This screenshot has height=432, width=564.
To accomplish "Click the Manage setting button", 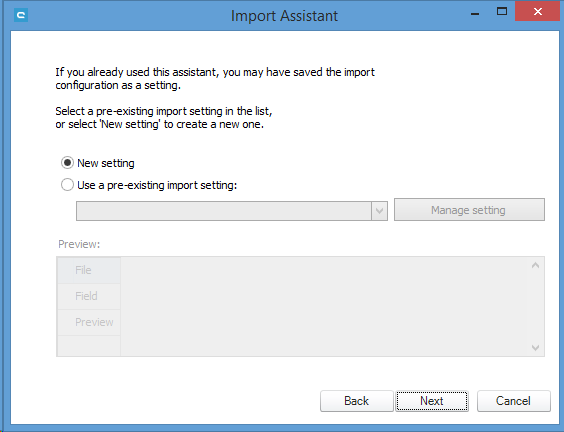I will 469,210.
